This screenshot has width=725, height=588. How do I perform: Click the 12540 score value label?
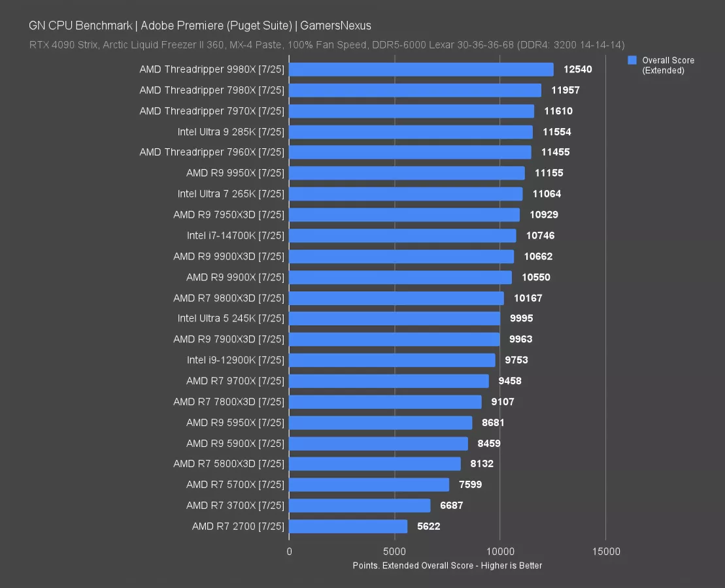pos(577,69)
